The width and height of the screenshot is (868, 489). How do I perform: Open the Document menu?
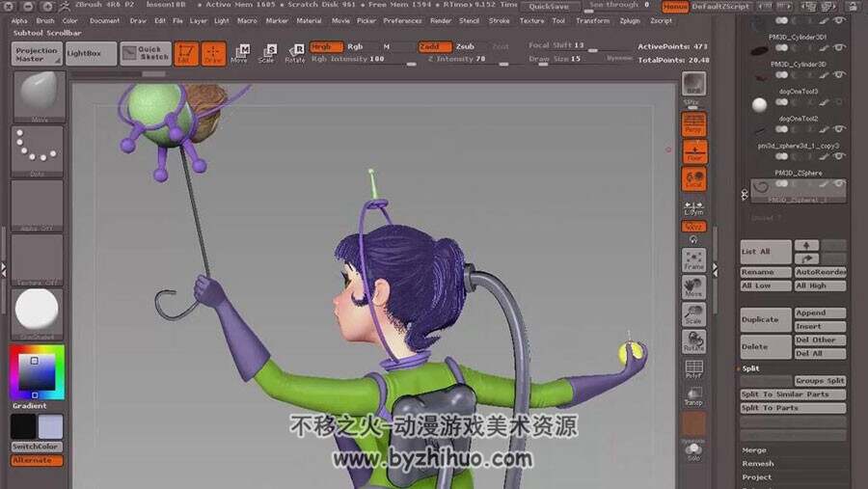pyautogui.click(x=104, y=21)
